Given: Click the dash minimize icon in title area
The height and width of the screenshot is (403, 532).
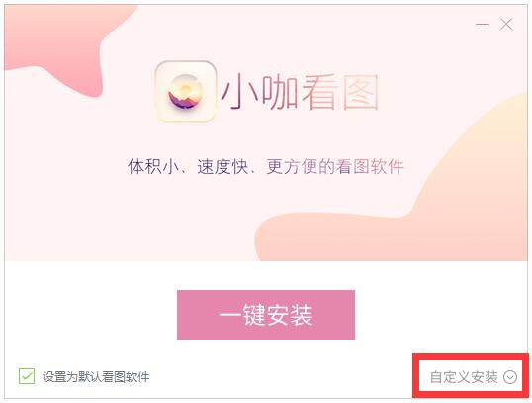Looking at the screenshot, I should coord(483,25).
